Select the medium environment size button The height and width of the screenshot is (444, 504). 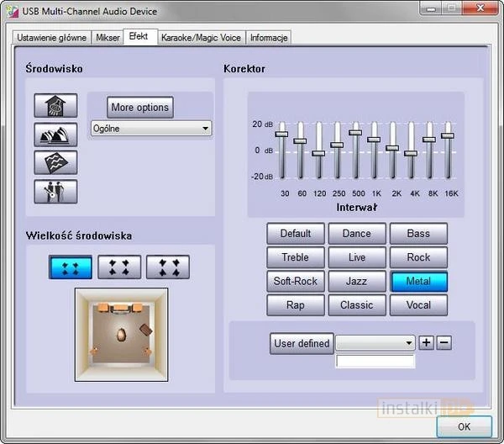[x=119, y=267]
